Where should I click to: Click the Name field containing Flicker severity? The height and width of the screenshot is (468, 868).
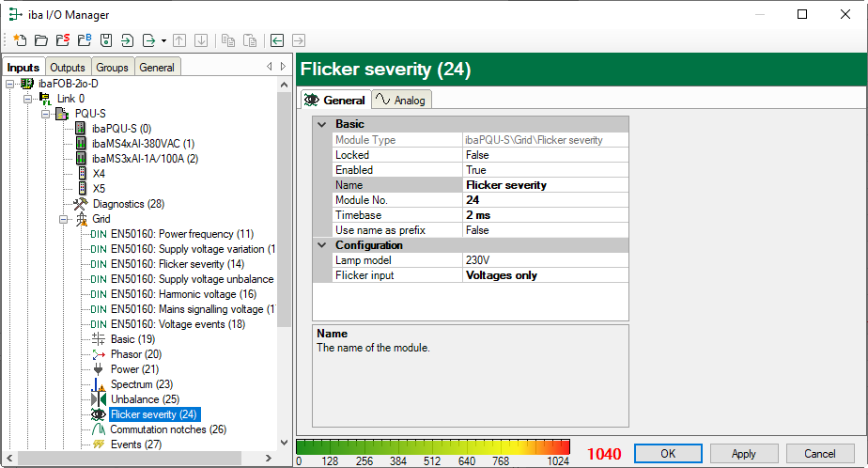(x=544, y=185)
